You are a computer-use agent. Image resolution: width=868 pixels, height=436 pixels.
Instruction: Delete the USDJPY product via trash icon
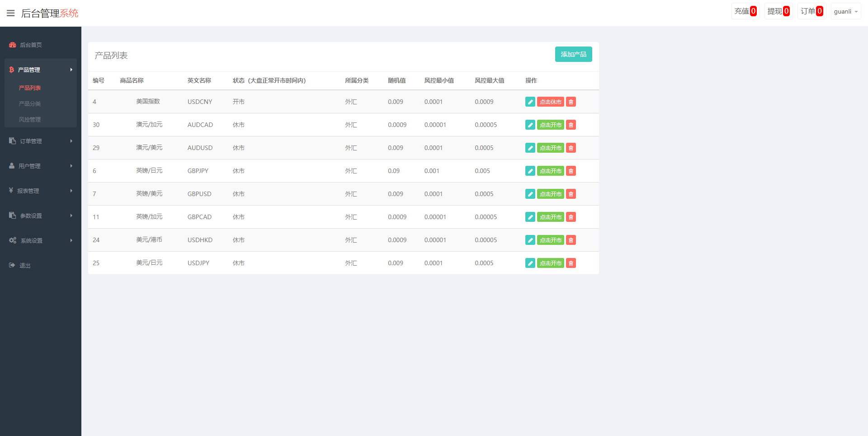coord(571,263)
